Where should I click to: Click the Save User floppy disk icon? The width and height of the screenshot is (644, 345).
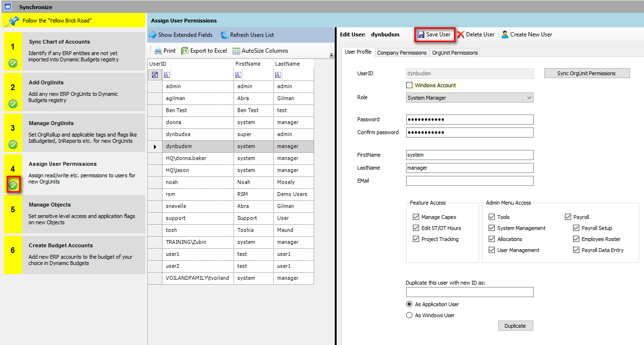421,34
